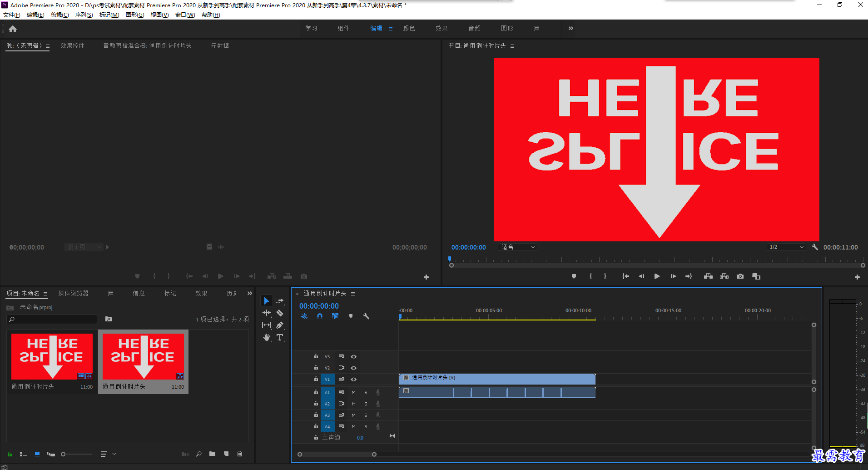Open Program Monitor wrench settings

815,247
